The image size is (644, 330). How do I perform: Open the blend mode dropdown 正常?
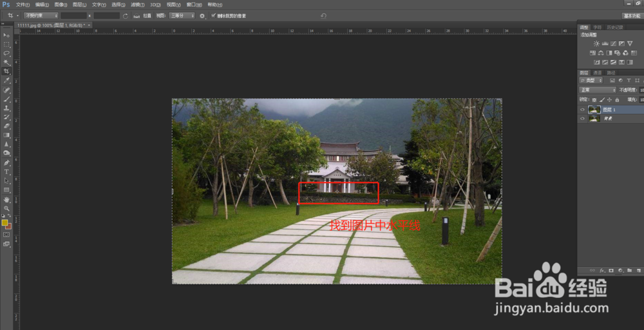[598, 90]
